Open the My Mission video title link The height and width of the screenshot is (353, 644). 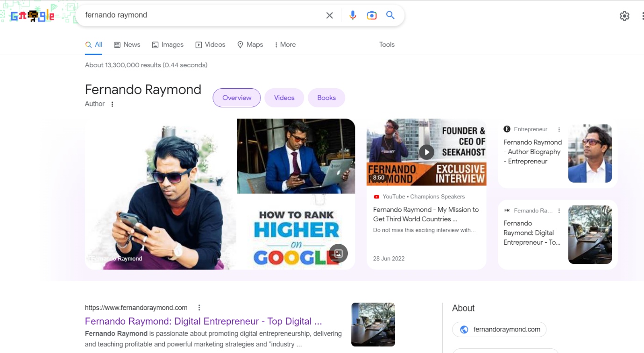point(426,214)
